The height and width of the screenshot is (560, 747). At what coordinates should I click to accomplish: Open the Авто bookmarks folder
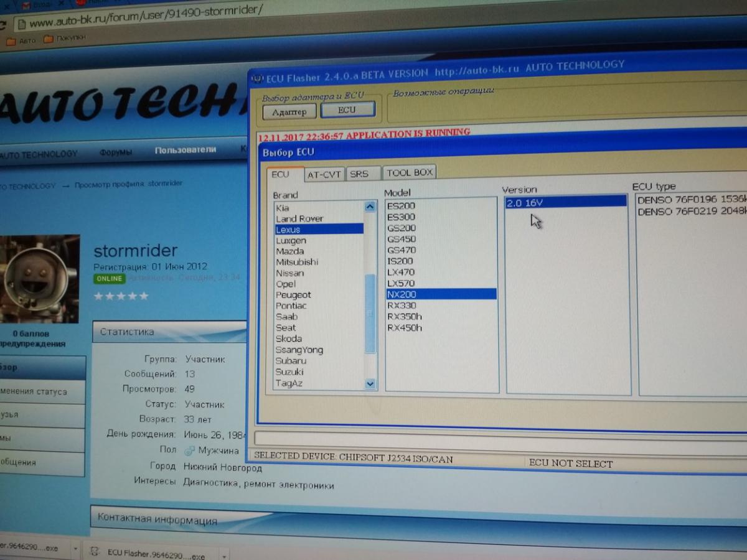point(21,41)
